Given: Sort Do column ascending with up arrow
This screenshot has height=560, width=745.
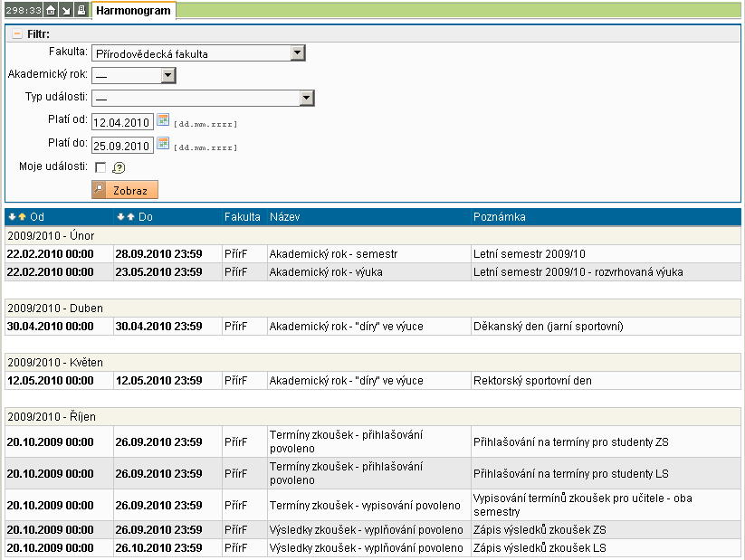Looking at the screenshot, I should pyautogui.click(x=130, y=217).
